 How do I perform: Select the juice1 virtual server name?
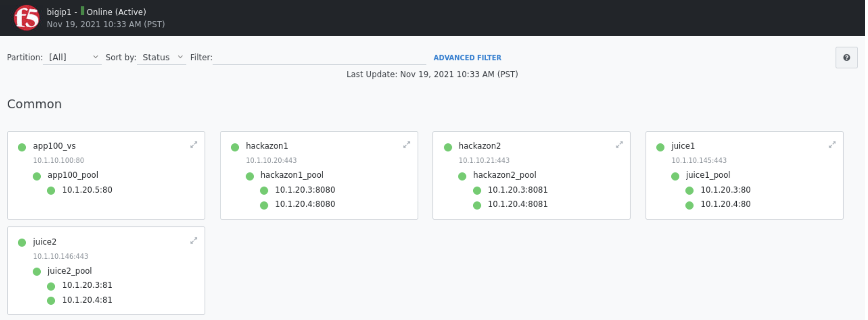click(683, 146)
